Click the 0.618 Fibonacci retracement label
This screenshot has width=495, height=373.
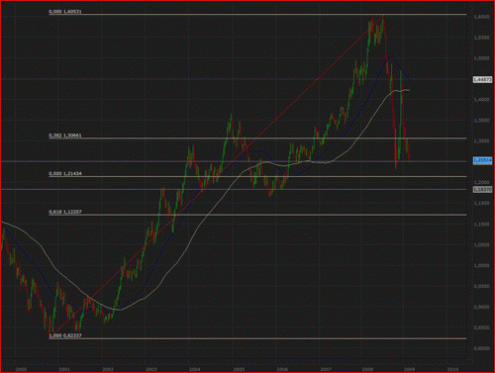tap(65, 212)
